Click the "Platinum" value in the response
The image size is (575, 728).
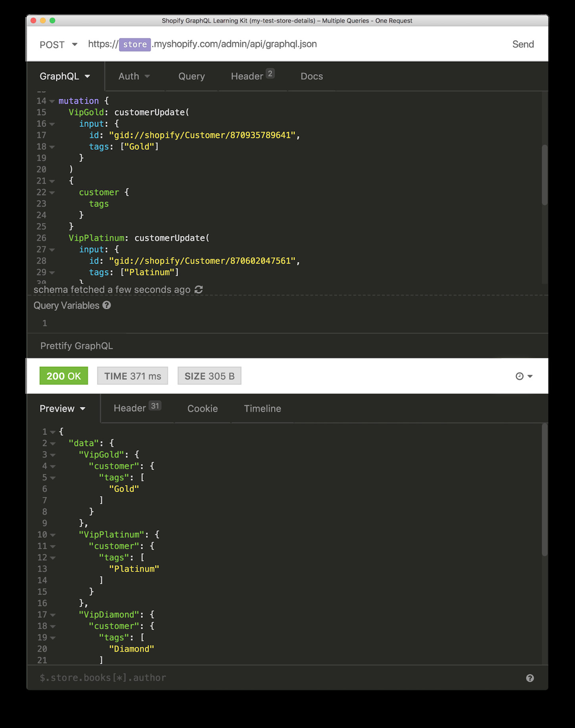coord(134,569)
